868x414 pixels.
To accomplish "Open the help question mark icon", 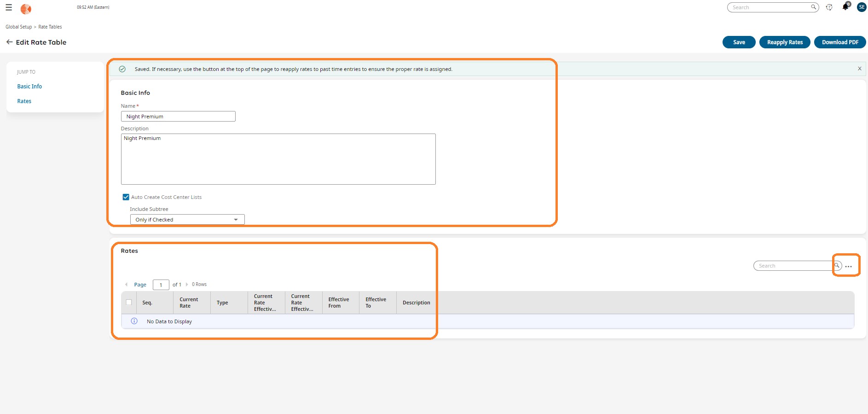I will 829,7.
